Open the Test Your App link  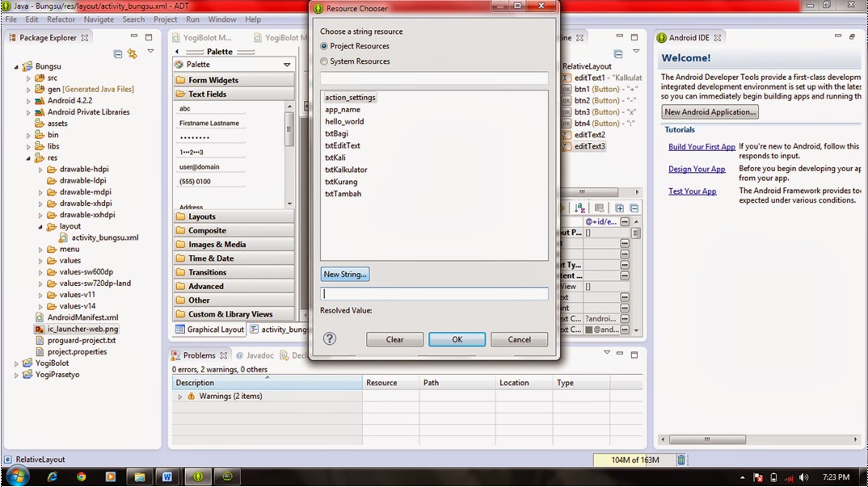[692, 191]
